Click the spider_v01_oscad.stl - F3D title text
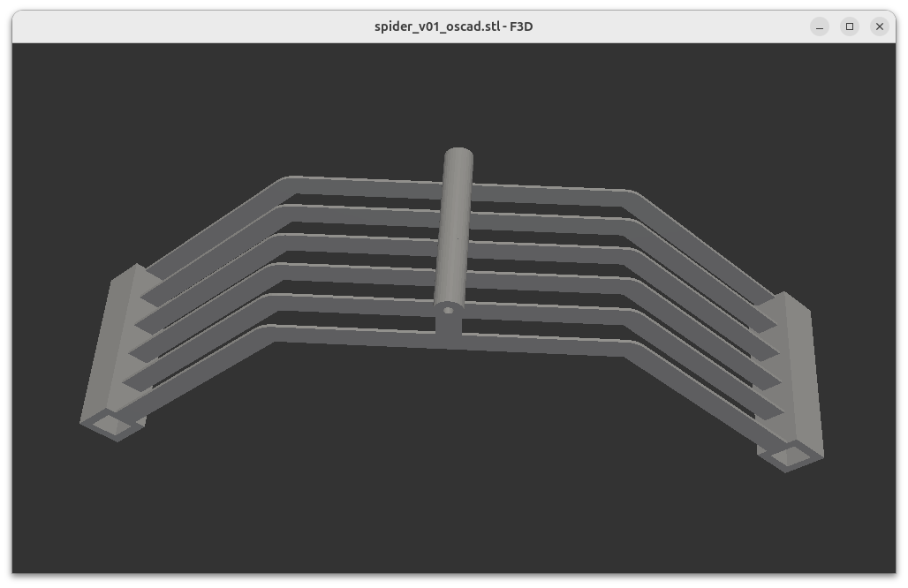Viewport: 908px width, 588px height. click(x=453, y=26)
